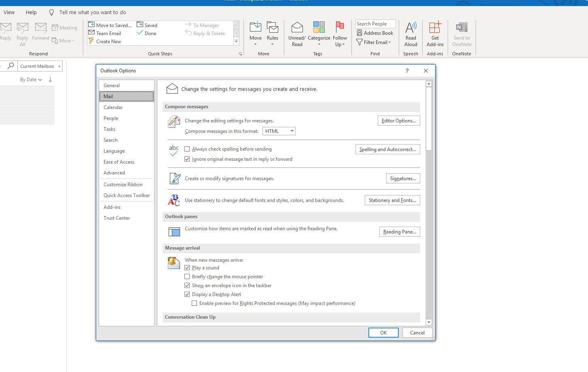Select the Create New quick step
The width and height of the screenshot is (588, 372).
(105, 41)
